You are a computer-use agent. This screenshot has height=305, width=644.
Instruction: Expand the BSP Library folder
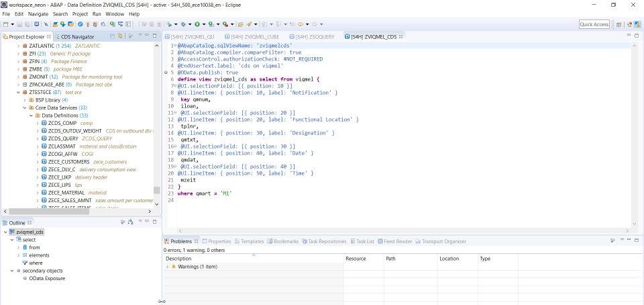pos(25,100)
